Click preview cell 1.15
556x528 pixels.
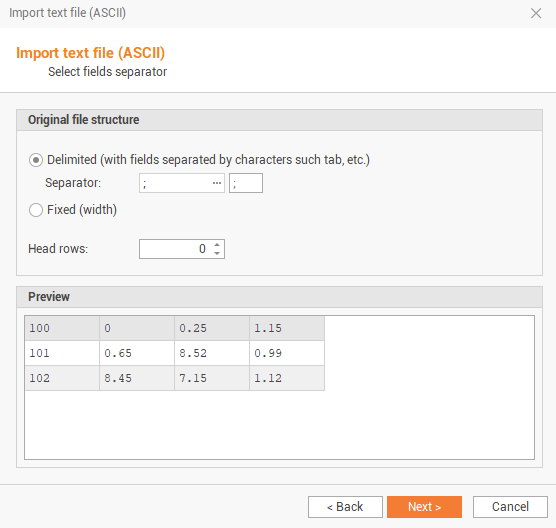pos(287,328)
